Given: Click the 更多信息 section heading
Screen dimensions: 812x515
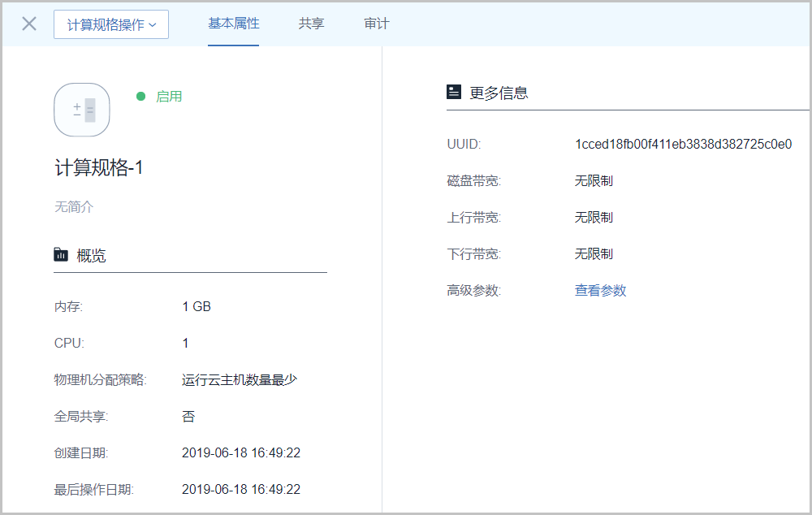Looking at the screenshot, I should coord(499,93).
